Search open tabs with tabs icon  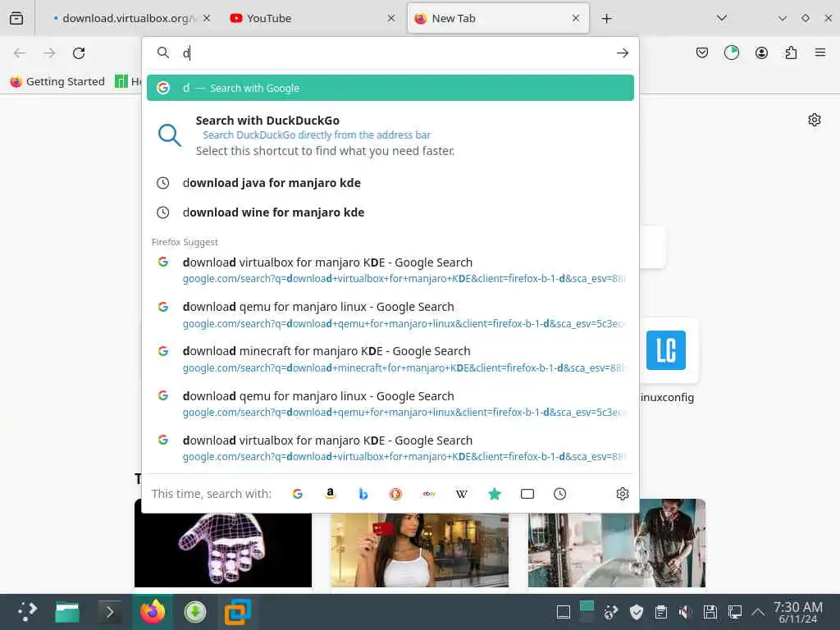[527, 493]
